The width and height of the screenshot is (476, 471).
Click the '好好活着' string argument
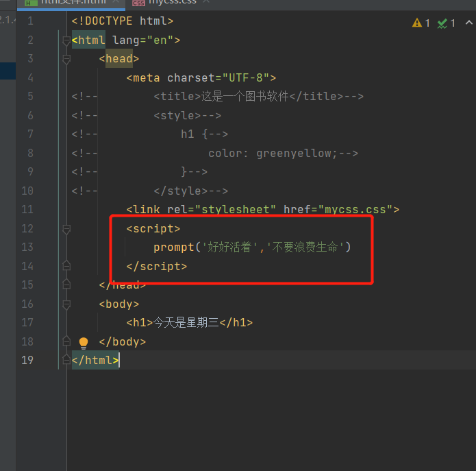pos(230,247)
